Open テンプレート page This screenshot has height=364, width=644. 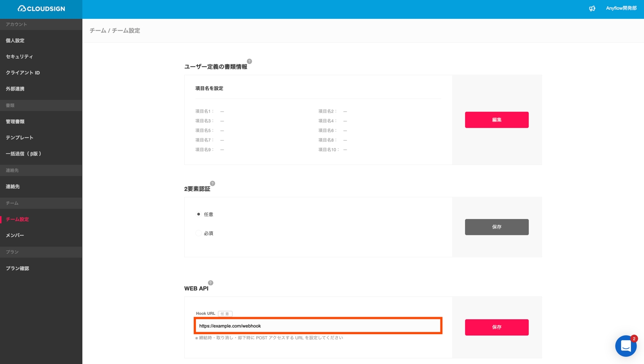coord(19,138)
